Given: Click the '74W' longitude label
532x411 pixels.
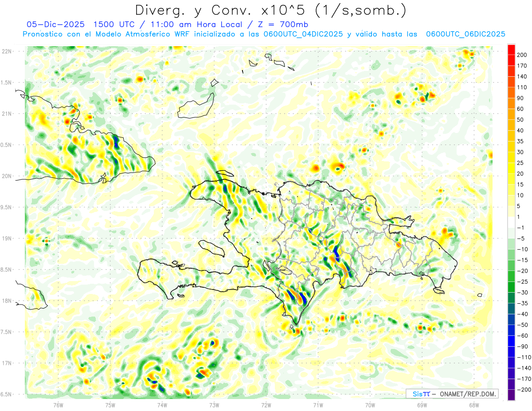Looking at the screenshot, I should tap(162, 405).
